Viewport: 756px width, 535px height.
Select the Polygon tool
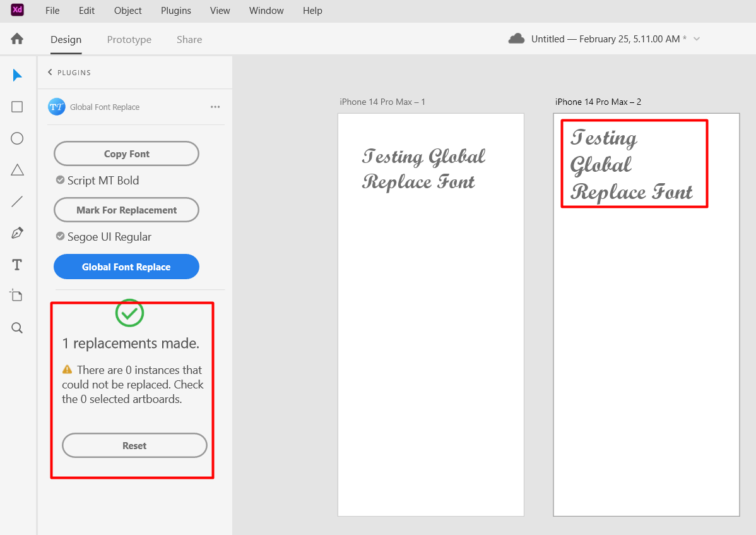click(x=17, y=169)
